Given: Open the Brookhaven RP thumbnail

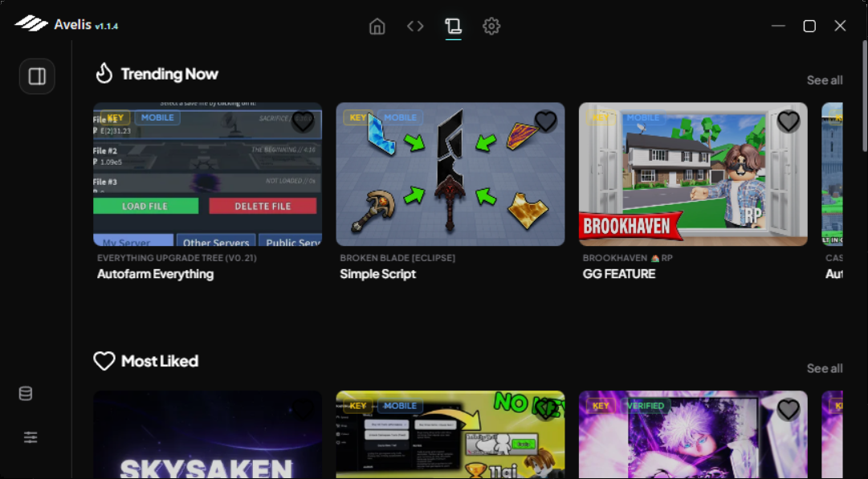Looking at the screenshot, I should [693, 174].
